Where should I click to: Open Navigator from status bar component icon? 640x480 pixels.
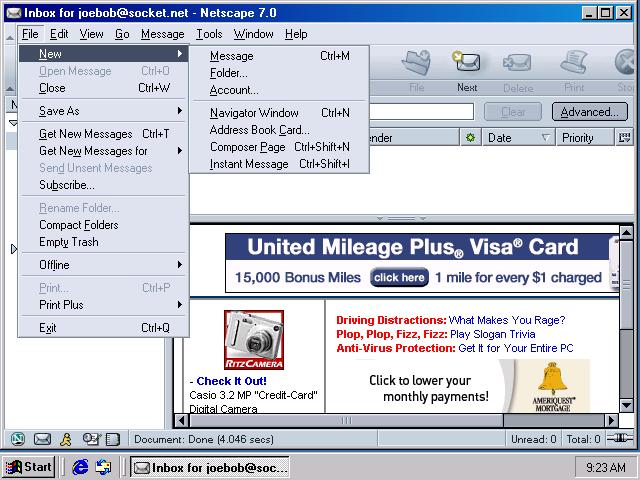pos(18,439)
